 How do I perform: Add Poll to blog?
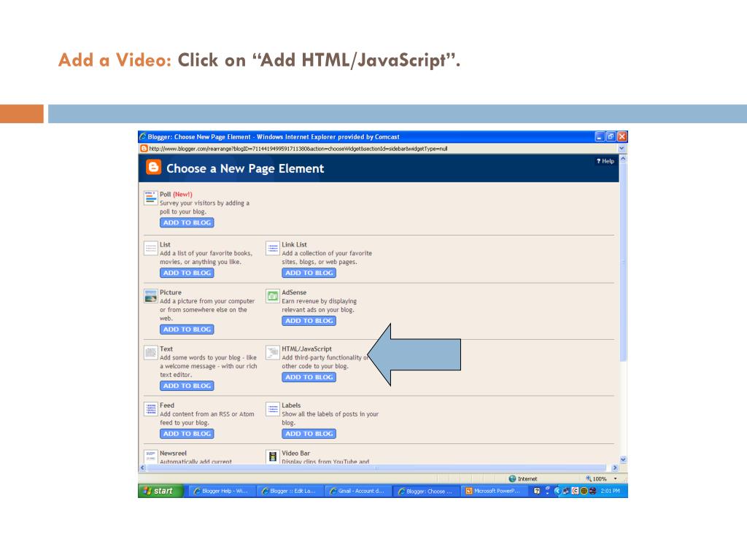pos(187,222)
